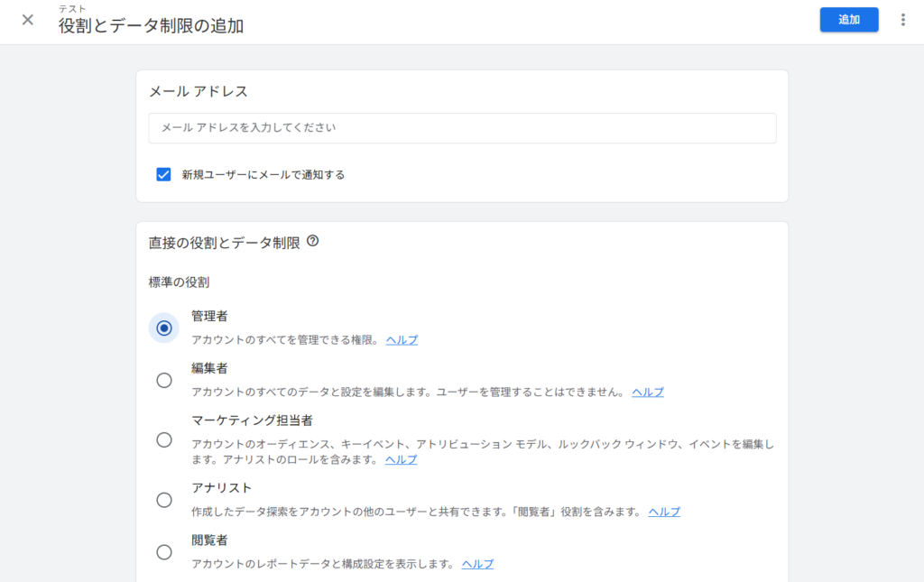Select the 閲覧者 radio button
This screenshot has height=582, width=924.
pos(164,552)
